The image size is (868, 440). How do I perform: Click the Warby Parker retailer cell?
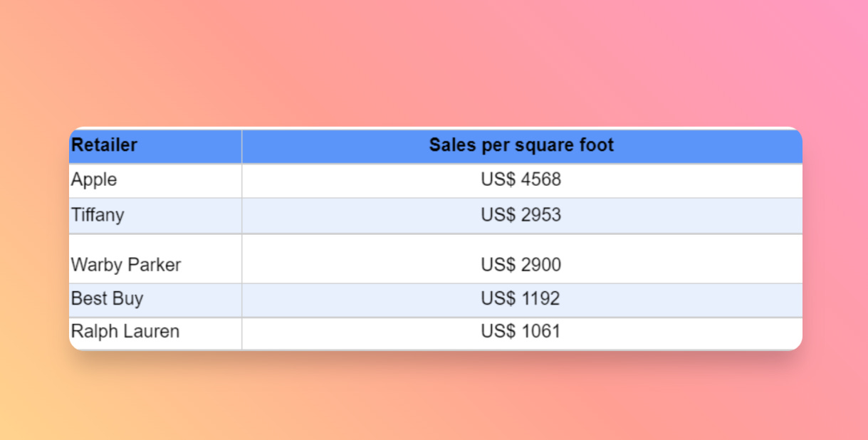pos(126,265)
